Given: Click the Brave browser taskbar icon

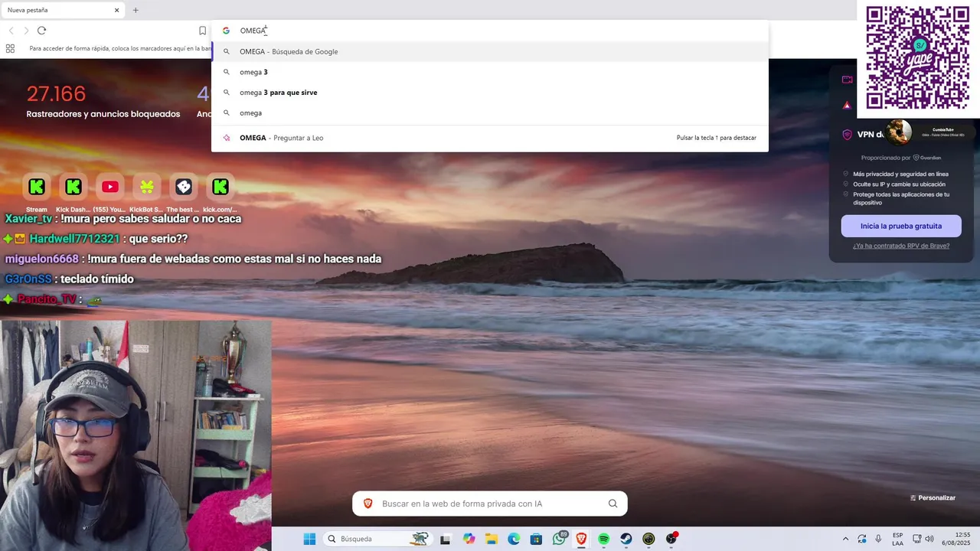Looking at the screenshot, I should click(581, 539).
